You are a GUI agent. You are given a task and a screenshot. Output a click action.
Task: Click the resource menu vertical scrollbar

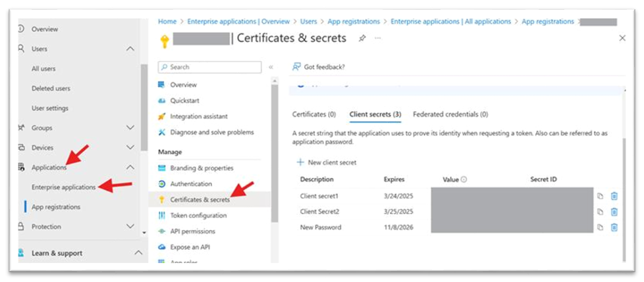275,153
